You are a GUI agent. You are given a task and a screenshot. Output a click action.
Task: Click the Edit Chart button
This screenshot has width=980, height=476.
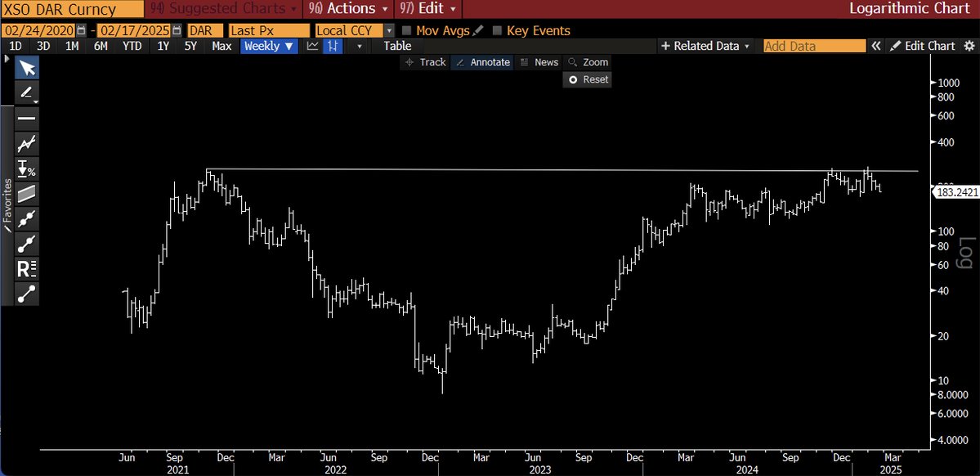point(923,46)
